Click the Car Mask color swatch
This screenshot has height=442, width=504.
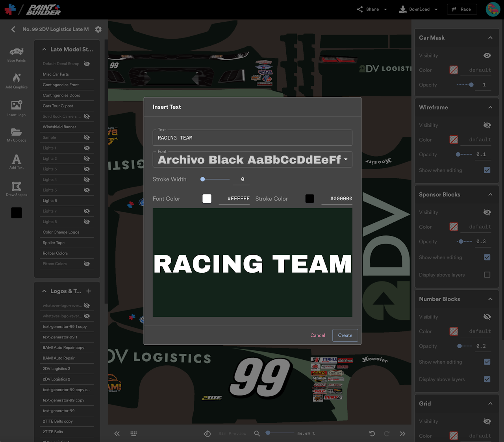point(454,70)
